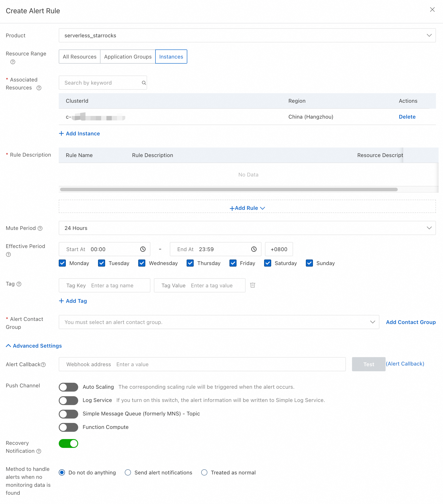Close the Create Alert Rule dialog

tap(432, 10)
